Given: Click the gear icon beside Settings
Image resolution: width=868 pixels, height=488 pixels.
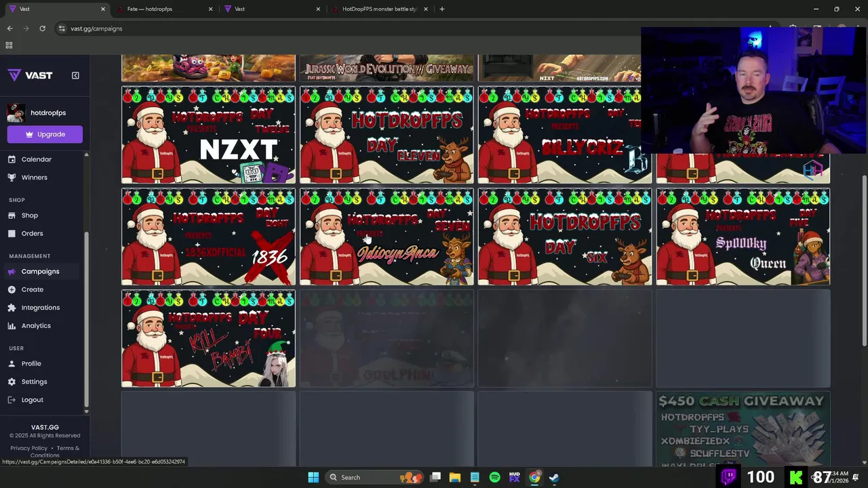Looking at the screenshot, I should click(12, 382).
